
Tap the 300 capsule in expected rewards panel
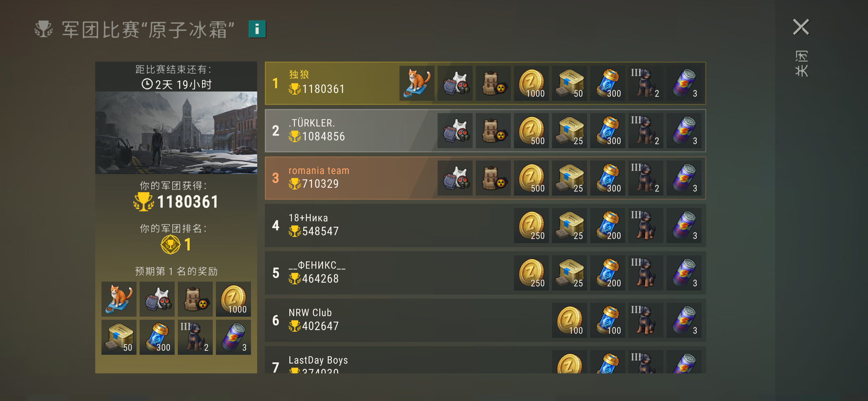(157, 337)
